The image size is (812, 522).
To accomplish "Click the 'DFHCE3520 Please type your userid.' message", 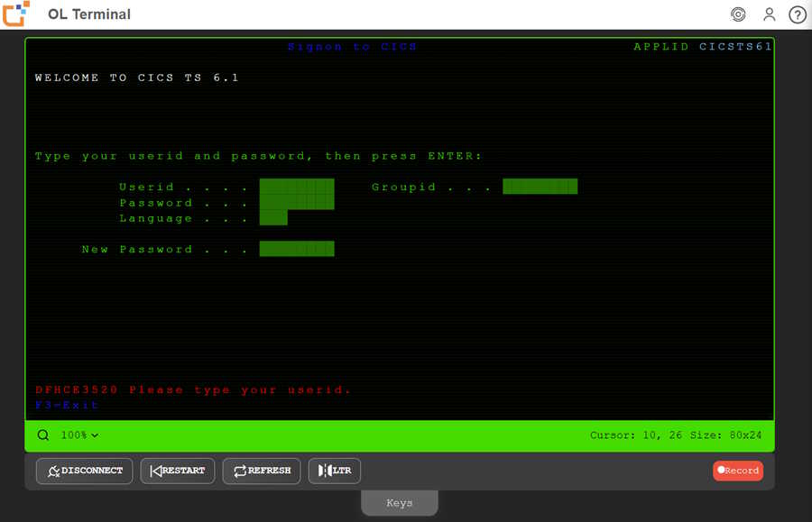I will [x=193, y=389].
